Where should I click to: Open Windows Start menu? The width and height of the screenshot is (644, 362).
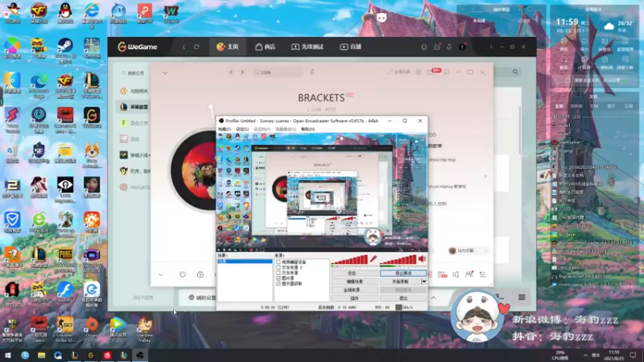tap(7, 355)
